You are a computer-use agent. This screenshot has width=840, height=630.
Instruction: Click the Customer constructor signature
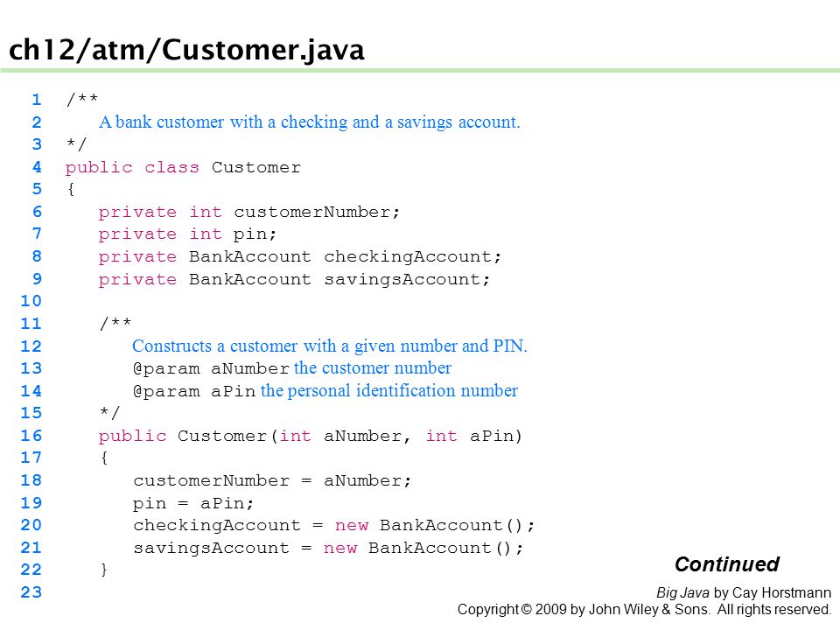pyautogui.click(x=311, y=436)
